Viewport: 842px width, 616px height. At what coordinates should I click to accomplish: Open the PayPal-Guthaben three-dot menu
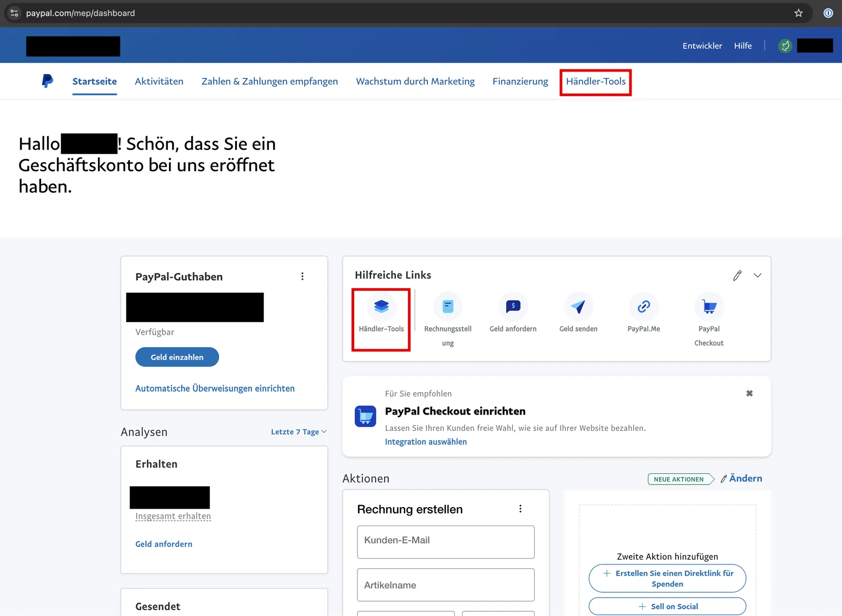coord(302,276)
